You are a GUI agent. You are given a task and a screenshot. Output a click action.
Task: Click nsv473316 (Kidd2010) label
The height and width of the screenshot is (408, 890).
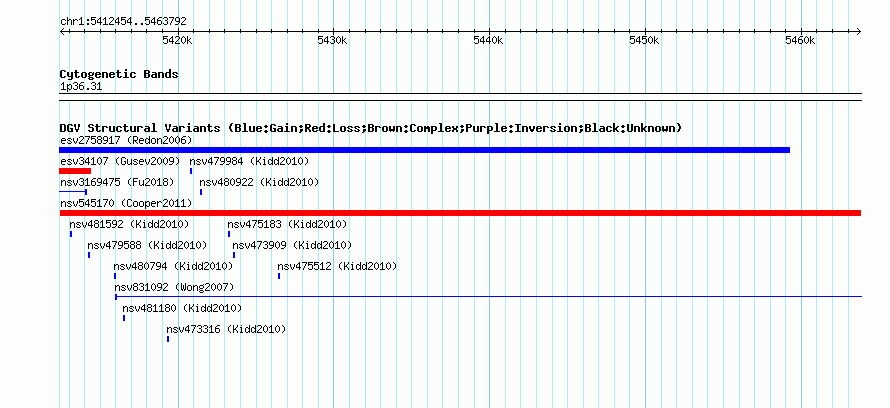point(226,329)
